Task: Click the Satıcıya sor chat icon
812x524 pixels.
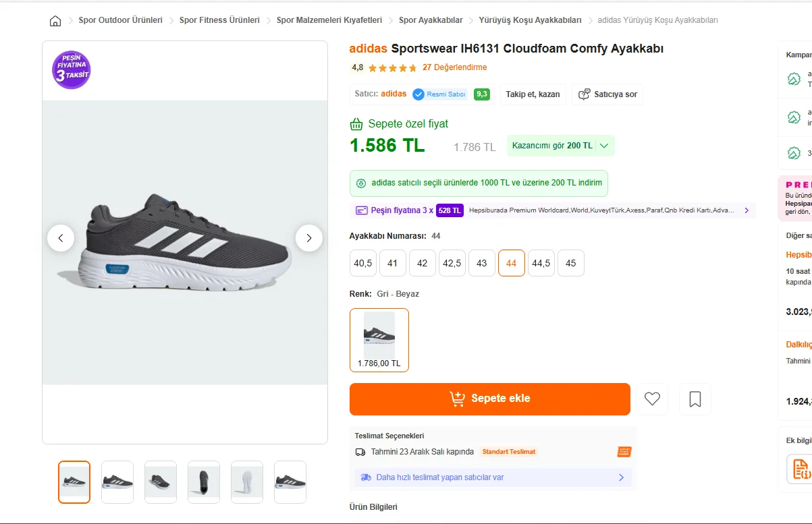Action: pyautogui.click(x=585, y=94)
